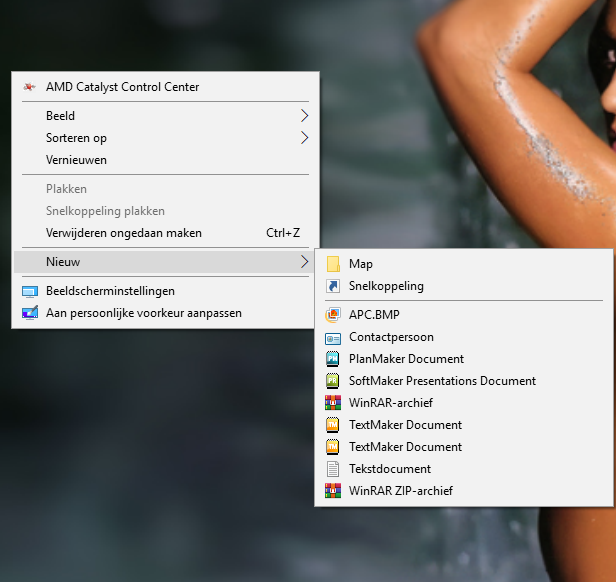Viewport: 616px width, 582px height.
Task: Open Beeldscherminstellingen display settings
Action: coord(110,291)
